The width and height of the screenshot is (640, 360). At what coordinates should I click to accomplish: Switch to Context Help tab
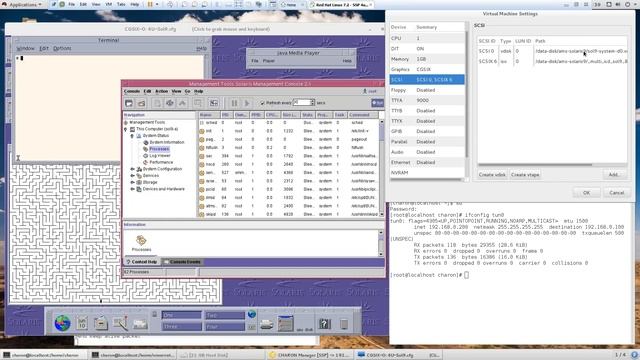pos(141,262)
